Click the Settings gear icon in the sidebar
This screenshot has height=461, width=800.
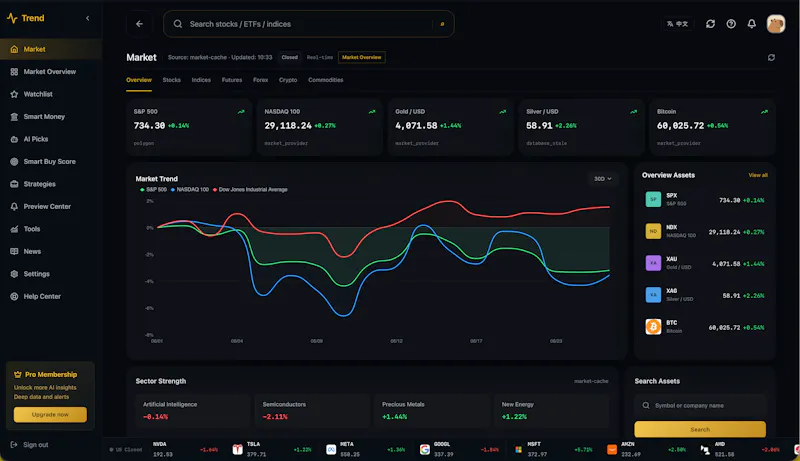coord(14,274)
